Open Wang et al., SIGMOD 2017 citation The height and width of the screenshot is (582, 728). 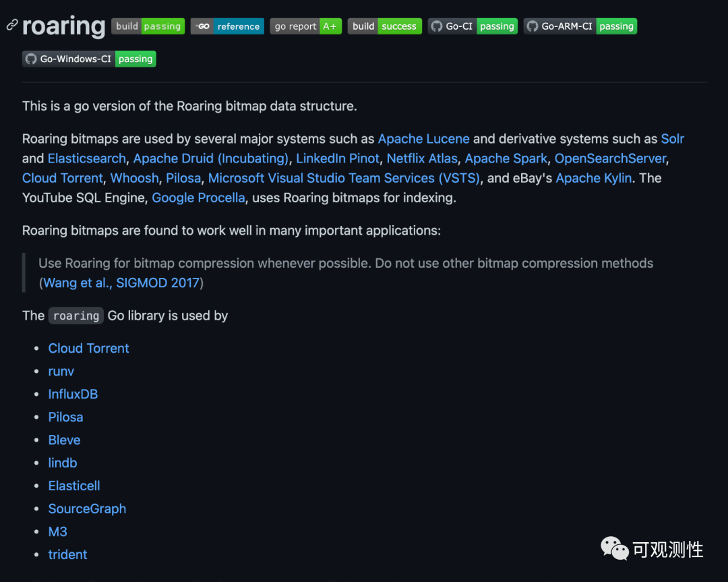click(x=121, y=283)
